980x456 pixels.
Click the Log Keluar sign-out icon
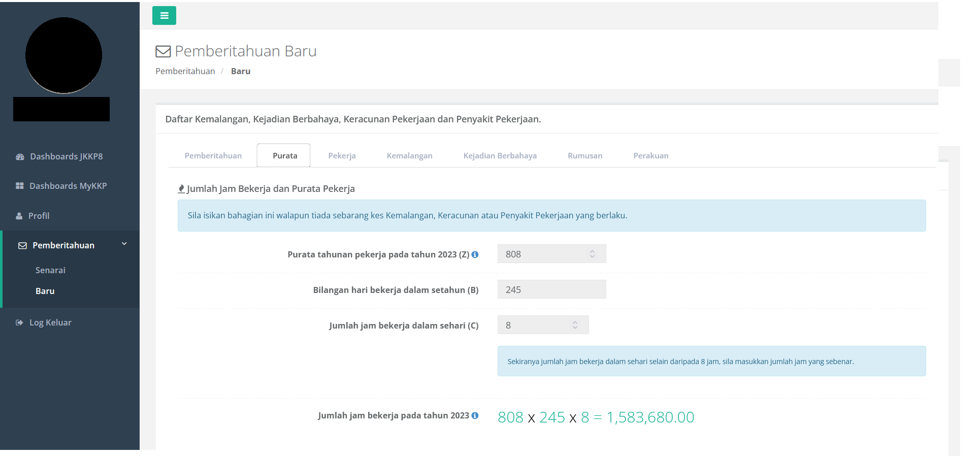[x=19, y=322]
